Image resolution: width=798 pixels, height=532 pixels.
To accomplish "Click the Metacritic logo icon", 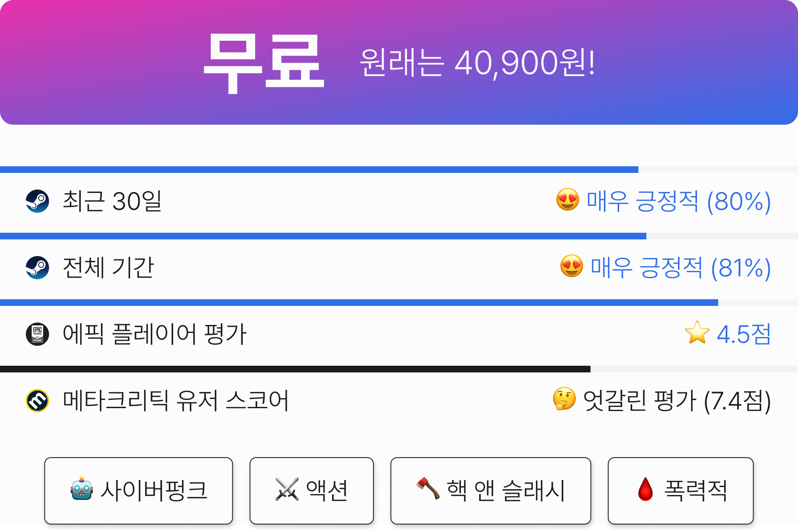I will coord(37,401).
